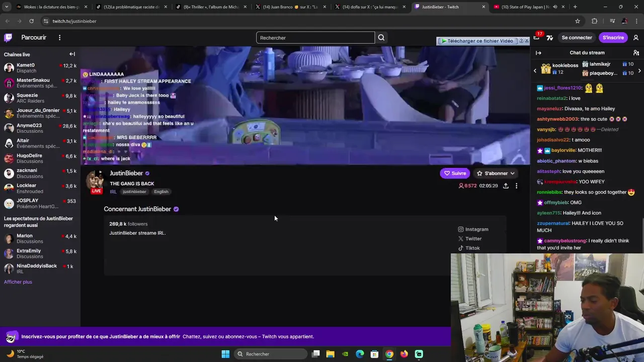Open Joueur_du_Grenier live channel
This screenshot has width=644, height=362.
pos(40,113)
